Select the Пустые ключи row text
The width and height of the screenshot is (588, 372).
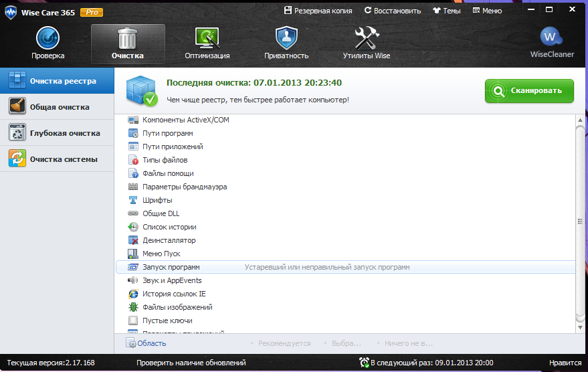(x=168, y=320)
